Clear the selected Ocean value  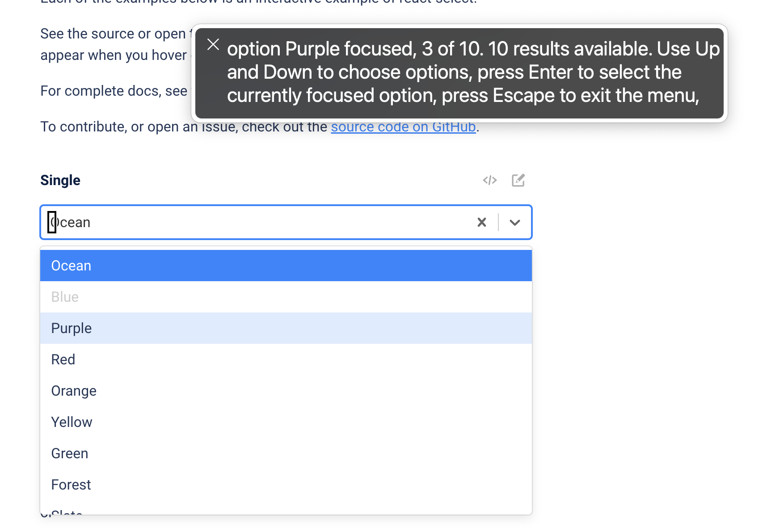pos(481,222)
